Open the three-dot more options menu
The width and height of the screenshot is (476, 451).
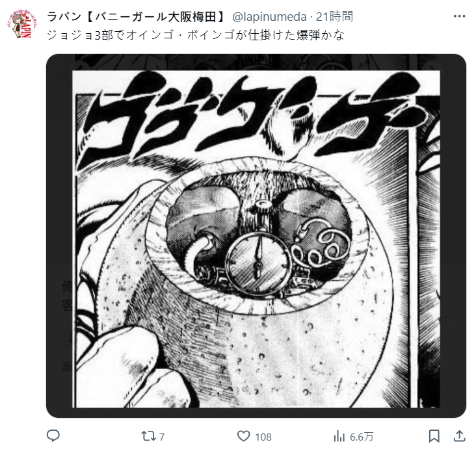459,16
